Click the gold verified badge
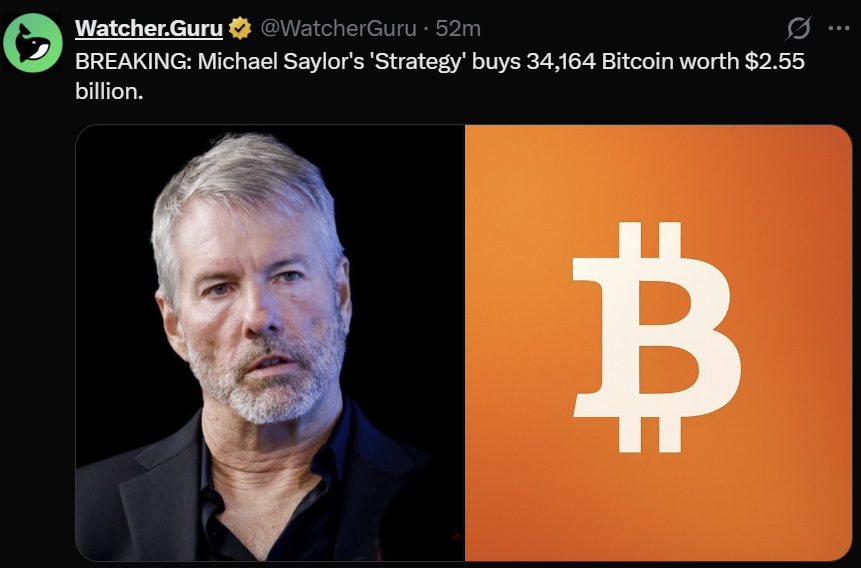The width and height of the screenshot is (861, 568). click(x=240, y=28)
